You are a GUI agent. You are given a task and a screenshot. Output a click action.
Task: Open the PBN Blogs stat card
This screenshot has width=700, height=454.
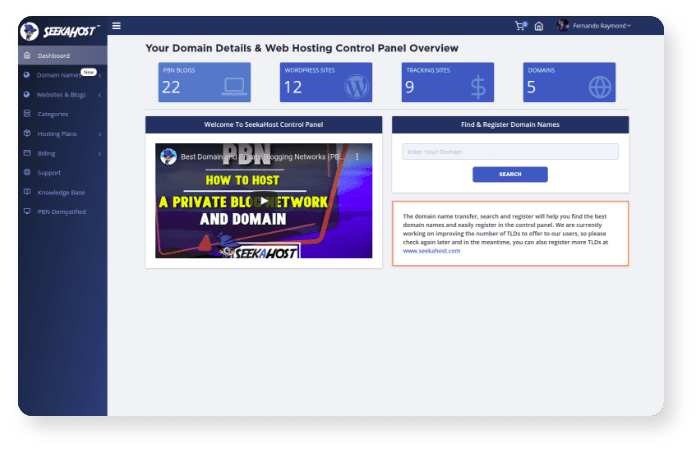204,82
